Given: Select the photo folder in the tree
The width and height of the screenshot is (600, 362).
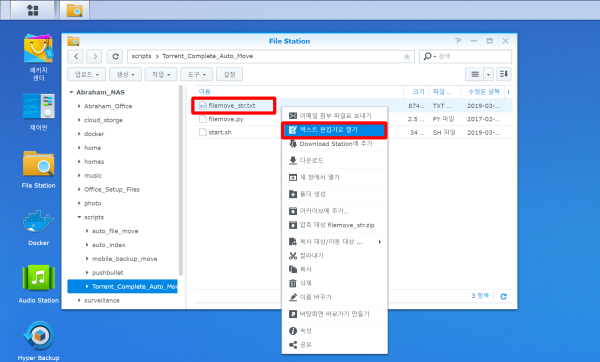Looking at the screenshot, I should pyautogui.click(x=93, y=203).
